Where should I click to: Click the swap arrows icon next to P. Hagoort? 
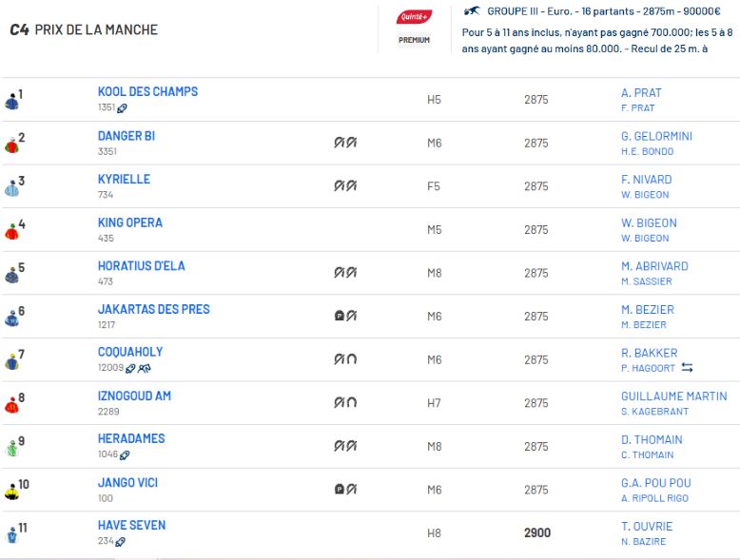coord(687,368)
